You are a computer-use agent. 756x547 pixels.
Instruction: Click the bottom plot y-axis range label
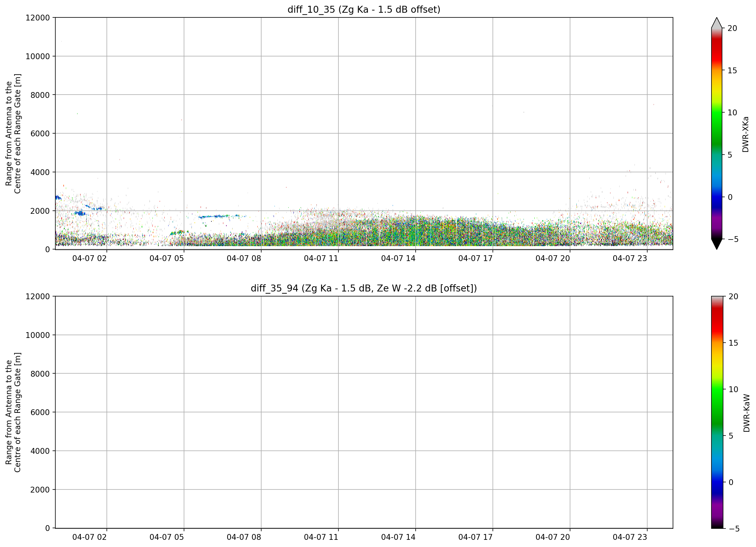tap(13, 412)
